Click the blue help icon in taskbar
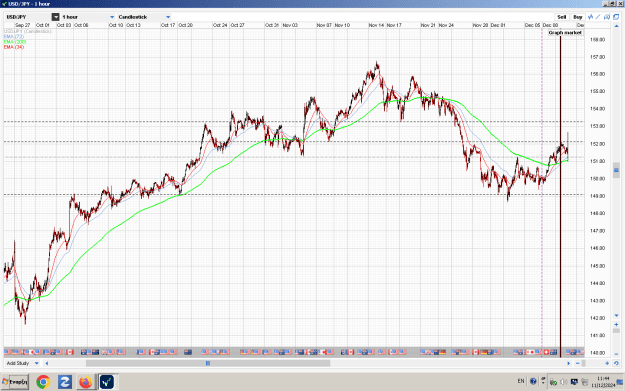The width and height of the screenshot is (625, 391). click(533, 381)
